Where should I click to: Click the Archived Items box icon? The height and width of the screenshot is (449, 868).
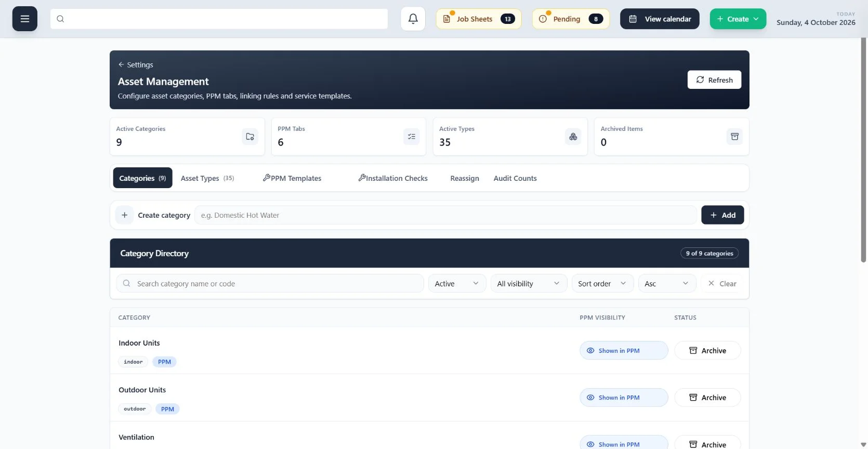click(734, 137)
